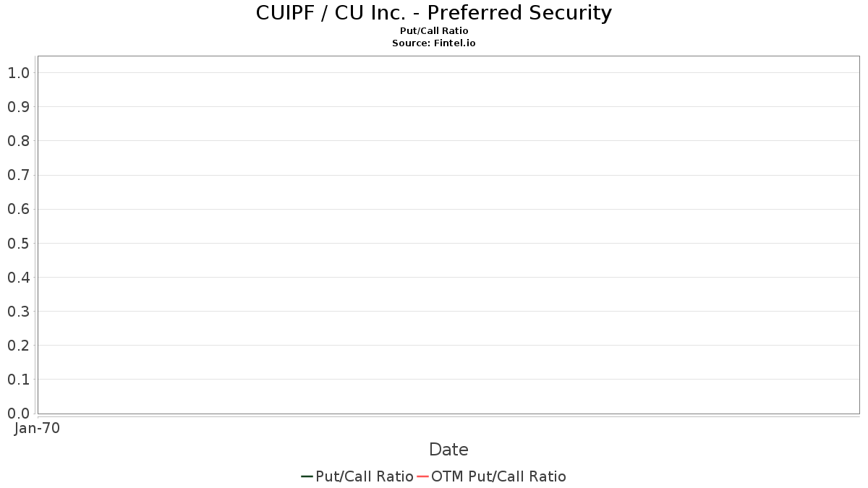868x488 pixels.
Task: Select the Jan-70 x-axis tick label
Action: [37, 428]
